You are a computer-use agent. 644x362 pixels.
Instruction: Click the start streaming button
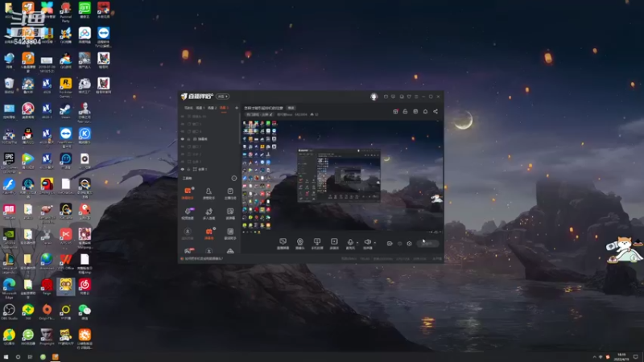[x=427, y=244]
